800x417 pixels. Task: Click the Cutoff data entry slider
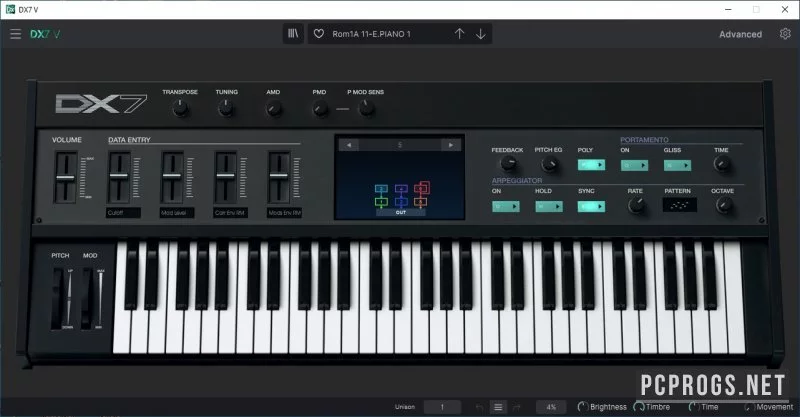(x=119, y=177)
